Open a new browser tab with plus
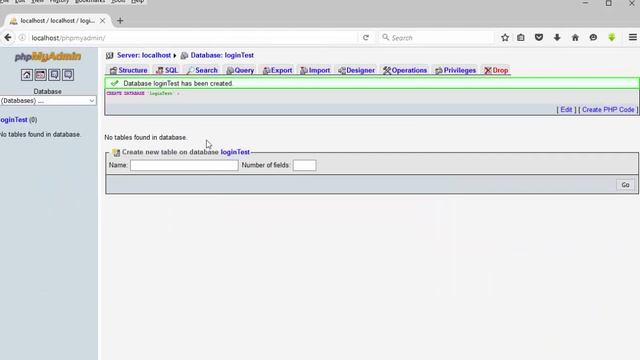The image size is (640, 360). click(x=120, y=21)
